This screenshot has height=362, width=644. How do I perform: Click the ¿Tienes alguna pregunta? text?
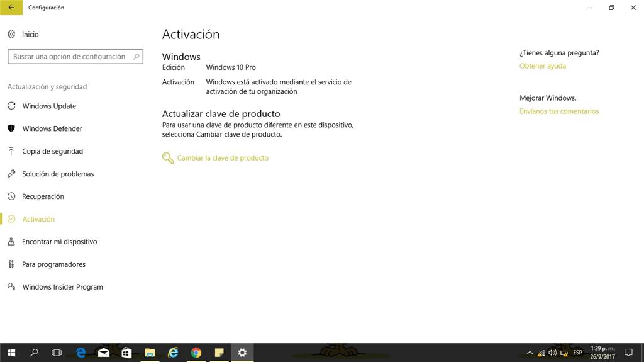tap(559, 53)
